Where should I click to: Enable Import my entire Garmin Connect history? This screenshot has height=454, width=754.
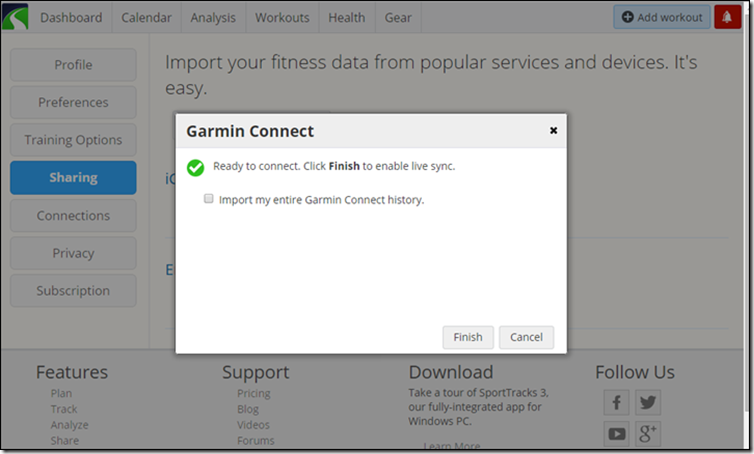[x=209, y=199]
